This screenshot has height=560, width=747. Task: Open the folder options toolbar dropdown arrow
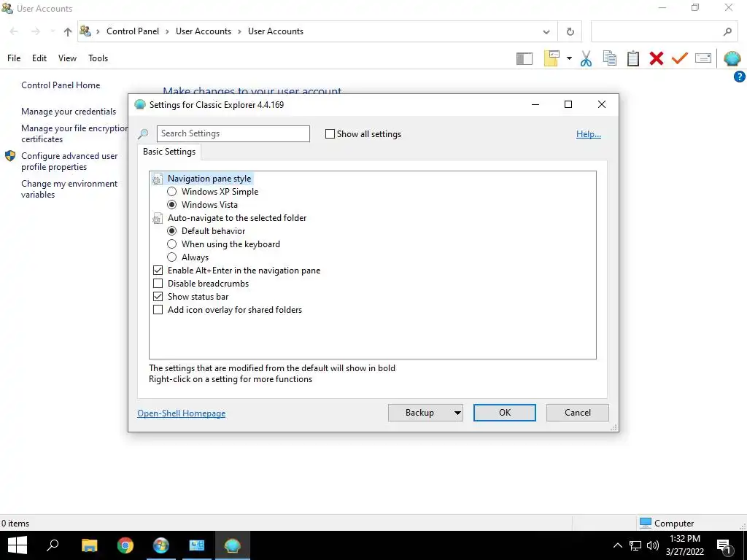pyautogui.click(x=569, y=58)
